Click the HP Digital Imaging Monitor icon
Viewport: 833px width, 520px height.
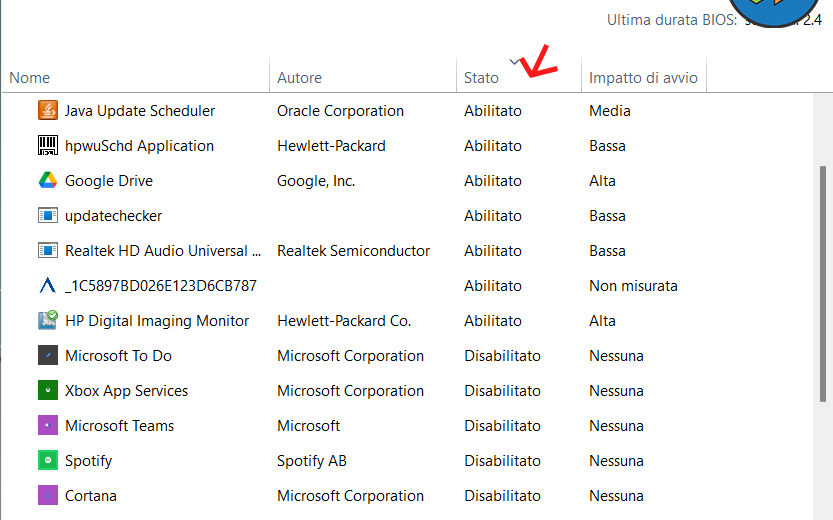pos(47,321)
